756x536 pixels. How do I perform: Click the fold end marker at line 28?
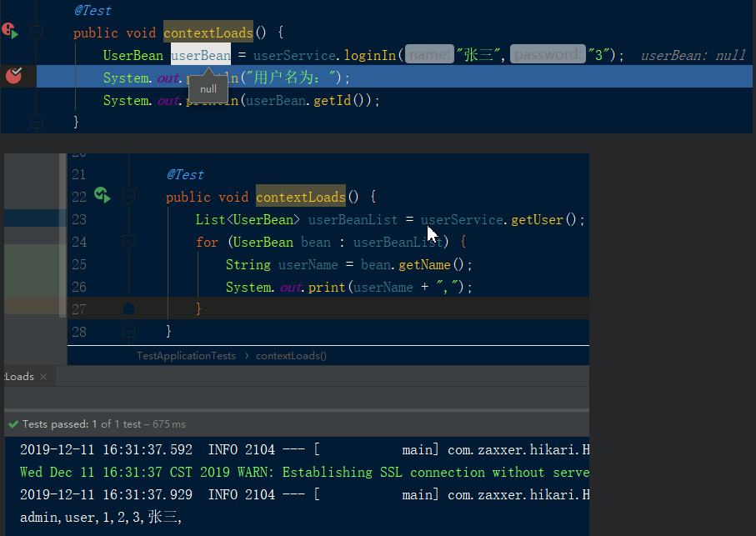128,331
